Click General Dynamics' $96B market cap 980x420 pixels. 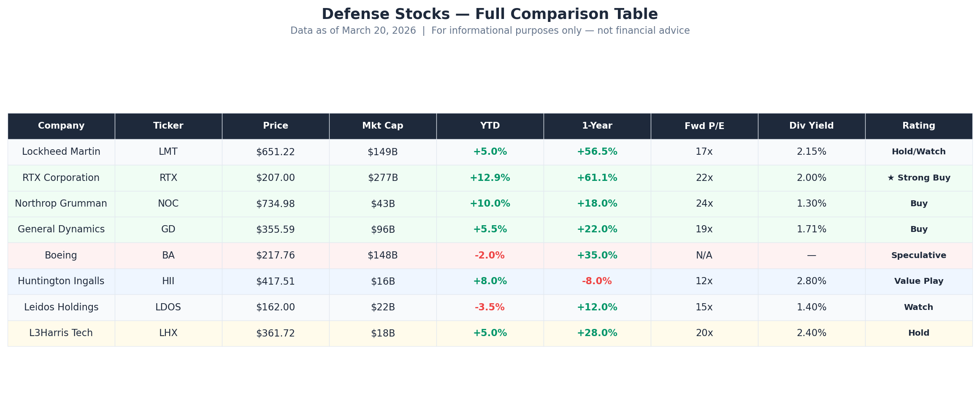coord(382,229)
